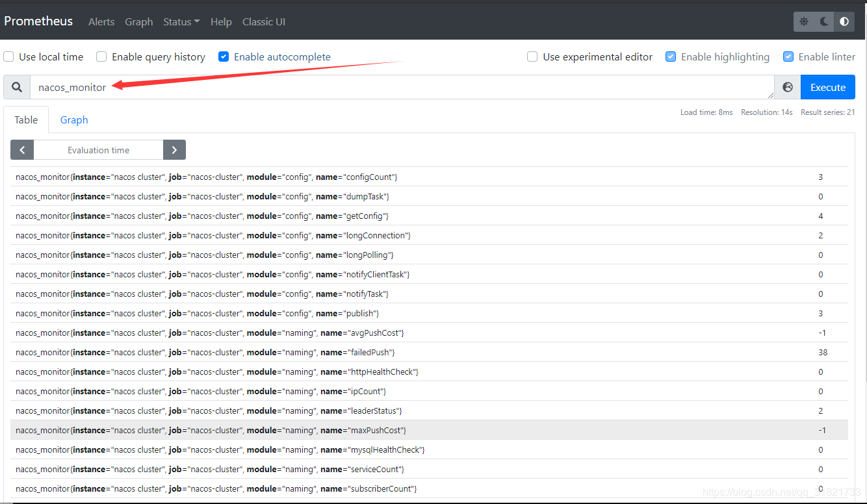Click the Evaluation time input field
This screenshot has width=867, height=504.
click(98, 150)
